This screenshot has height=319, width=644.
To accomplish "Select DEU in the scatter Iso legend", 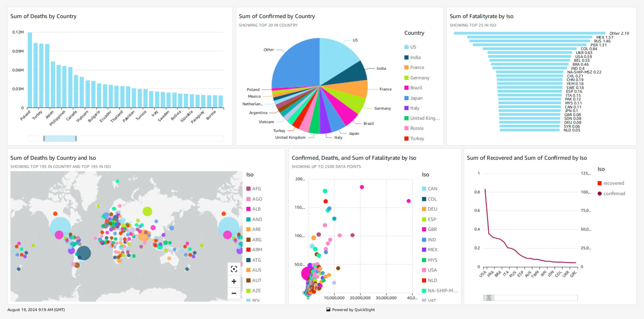I will pyautogui.click(x=430, y=209).
